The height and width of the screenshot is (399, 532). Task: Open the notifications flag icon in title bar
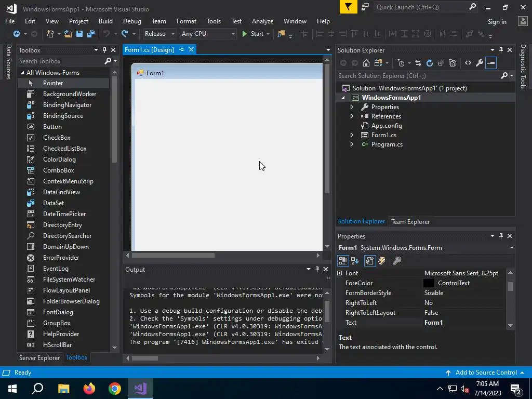tap(349, 7)
